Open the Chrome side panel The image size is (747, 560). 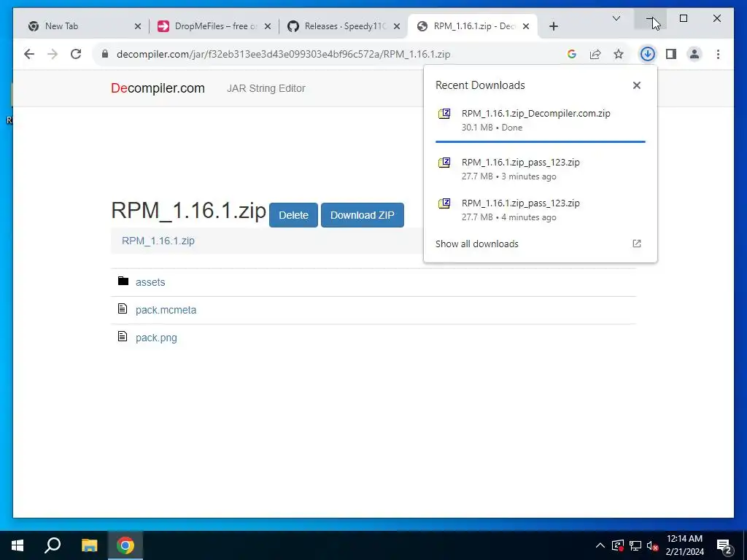(671, 54)
